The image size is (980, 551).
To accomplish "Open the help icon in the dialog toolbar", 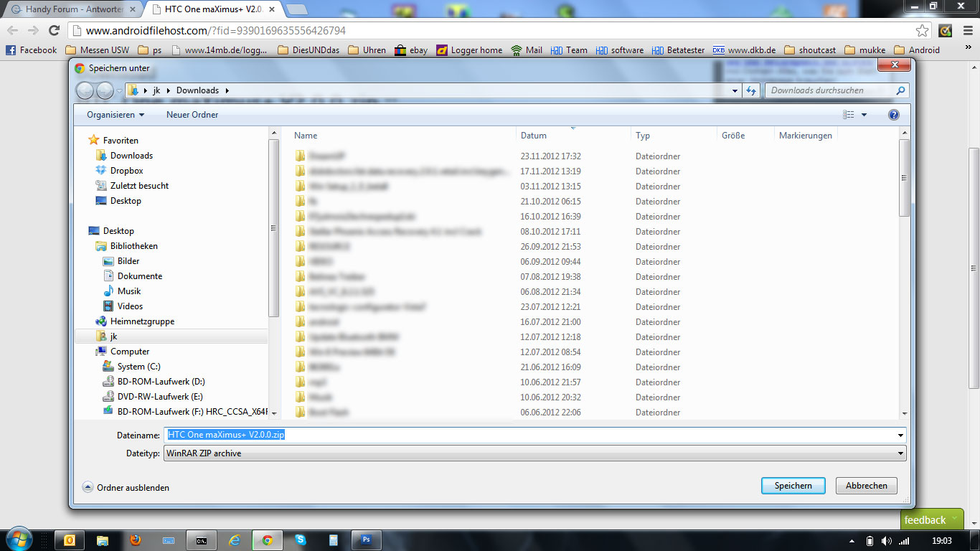I will point(893,115).
